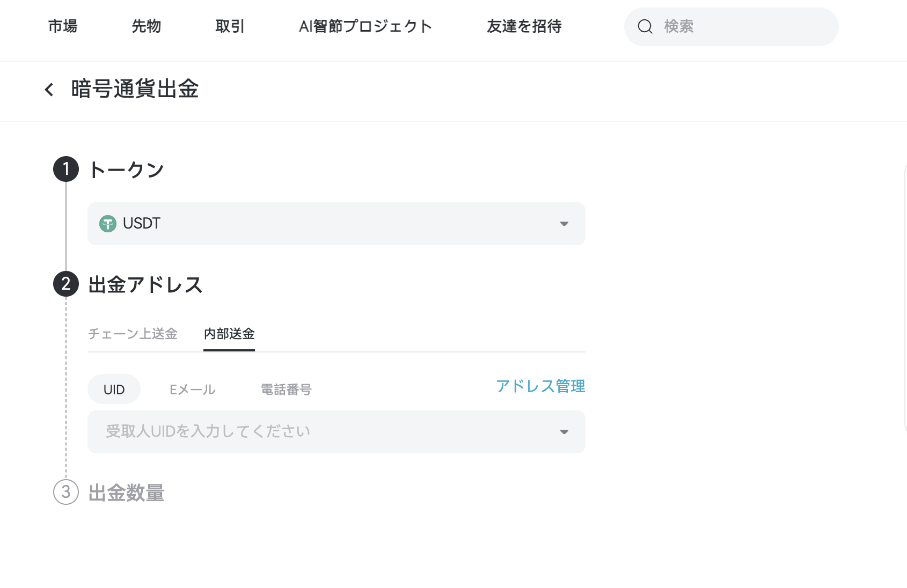The image size is (907, 588).
Task: Open the 先物 menu item
Action: click(147, 26)
